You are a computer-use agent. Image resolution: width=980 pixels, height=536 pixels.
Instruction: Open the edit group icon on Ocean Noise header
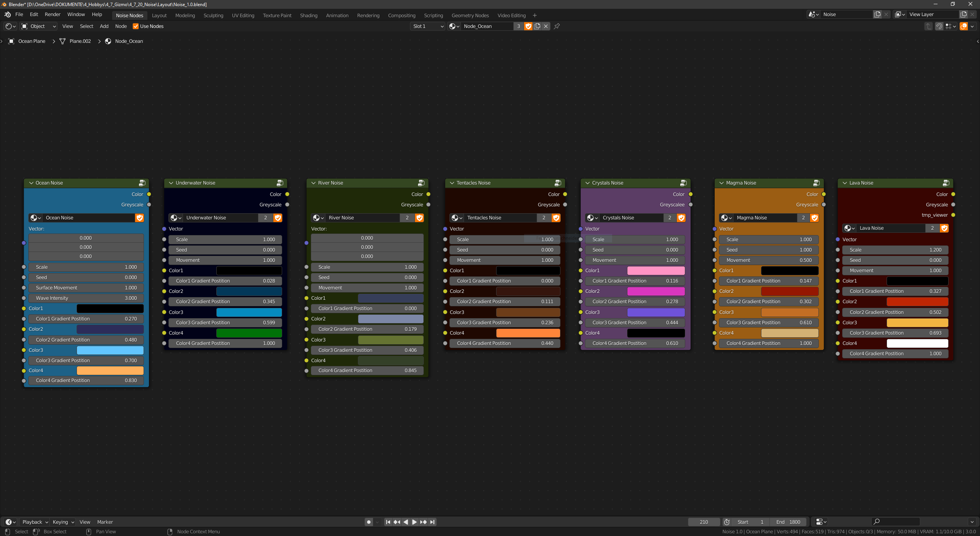(142, 183)
